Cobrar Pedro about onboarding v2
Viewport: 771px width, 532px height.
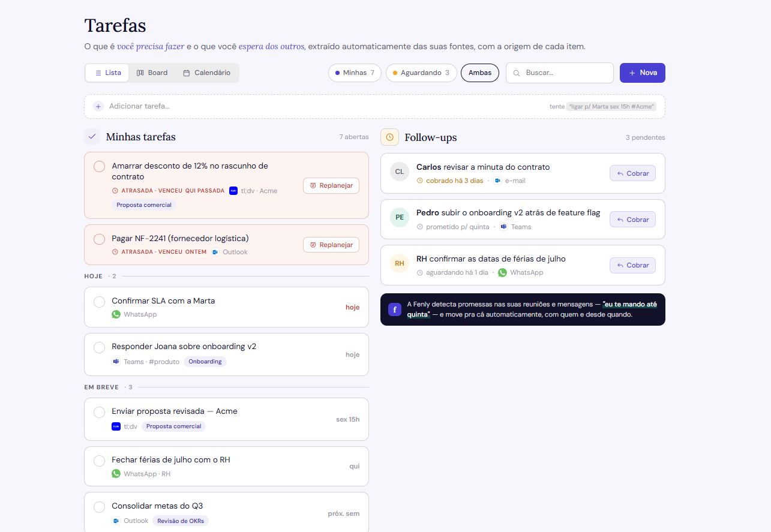pyautogui.click(x=632, y=220)
